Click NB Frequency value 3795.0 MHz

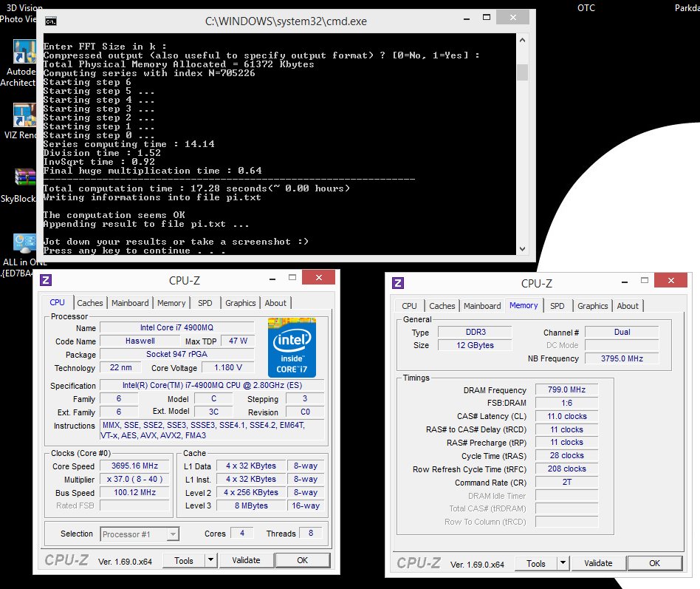click(x=622, y=358)
